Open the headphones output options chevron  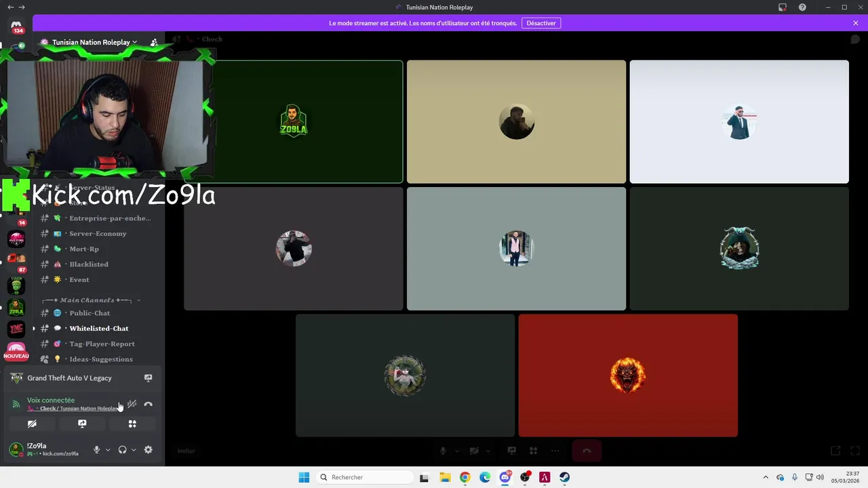(134, 449)
